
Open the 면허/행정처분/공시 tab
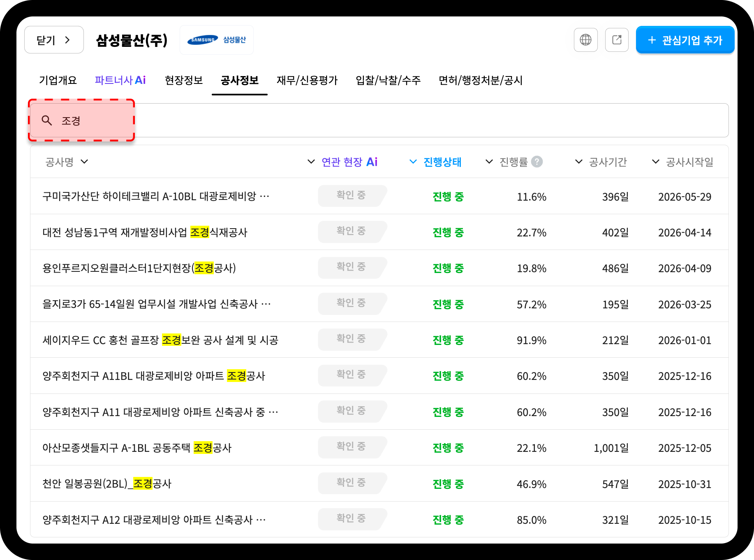point(481,80)
